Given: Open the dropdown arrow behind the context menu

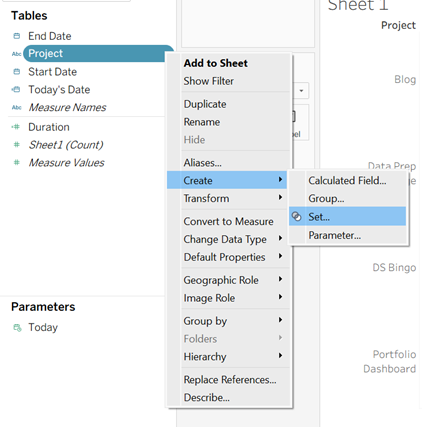Looking at the screenshot, I should (x=301, y=91).
